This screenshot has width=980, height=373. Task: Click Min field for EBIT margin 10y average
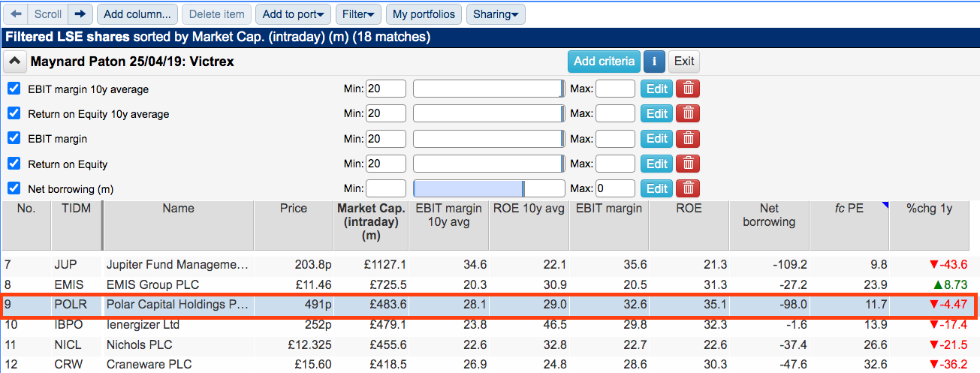(x=386, y=89)
